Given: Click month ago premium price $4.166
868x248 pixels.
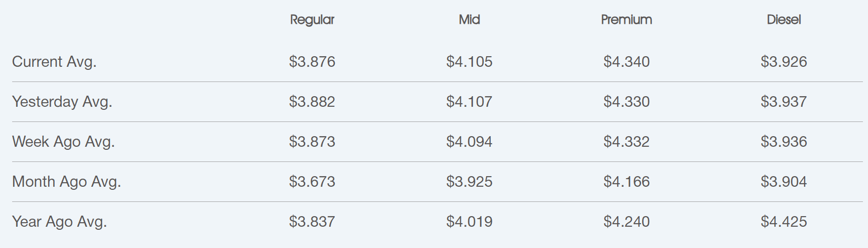Looking at the screenshot, I should point(626,182).
